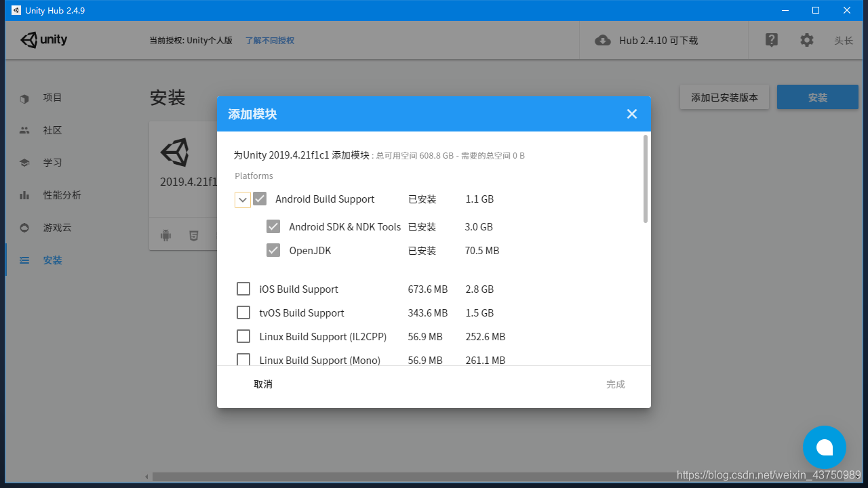Click the Android Build Support label
Image resolution: width=868 pixels, height=488 pixels.
[x=325, y=199]
